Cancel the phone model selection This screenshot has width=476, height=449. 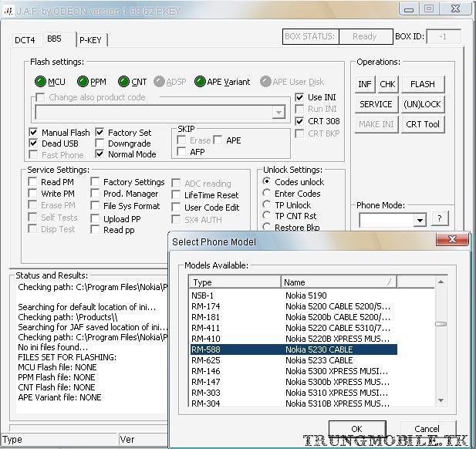point(427,429)
